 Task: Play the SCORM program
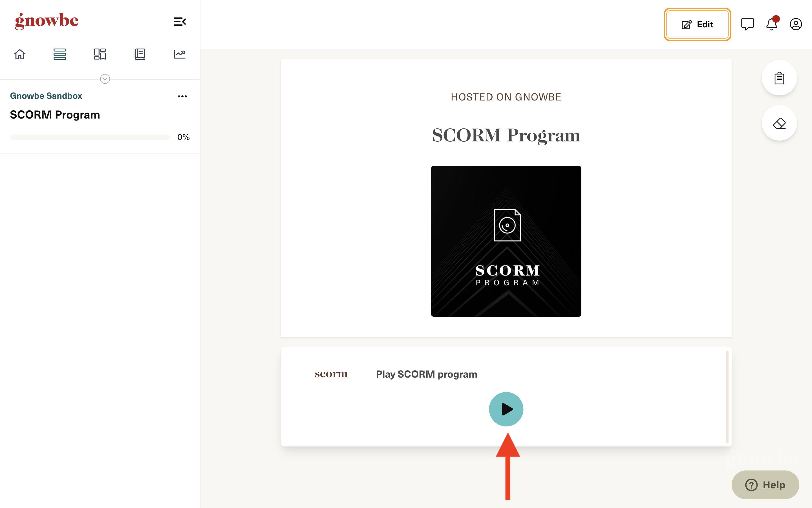point(506,409)
